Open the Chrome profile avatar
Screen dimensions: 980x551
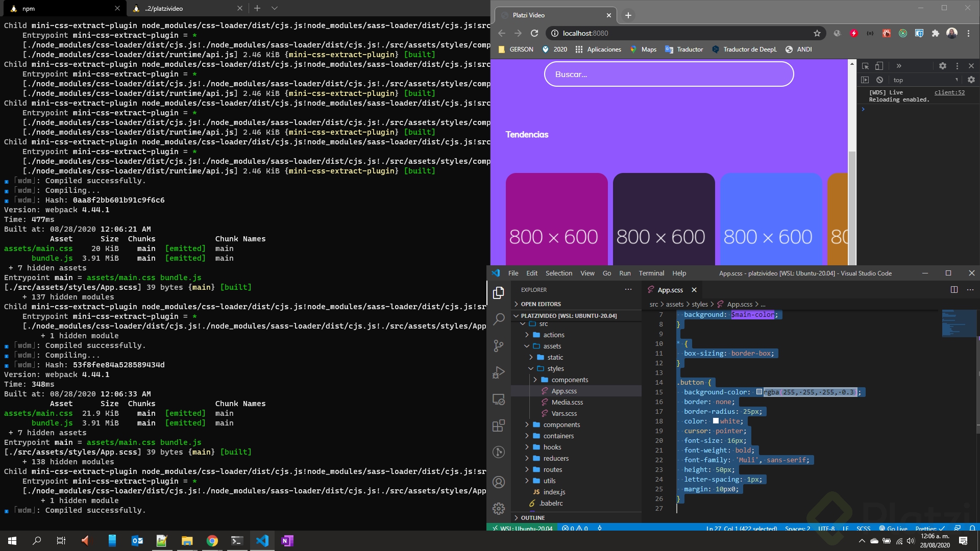point(951,33)
